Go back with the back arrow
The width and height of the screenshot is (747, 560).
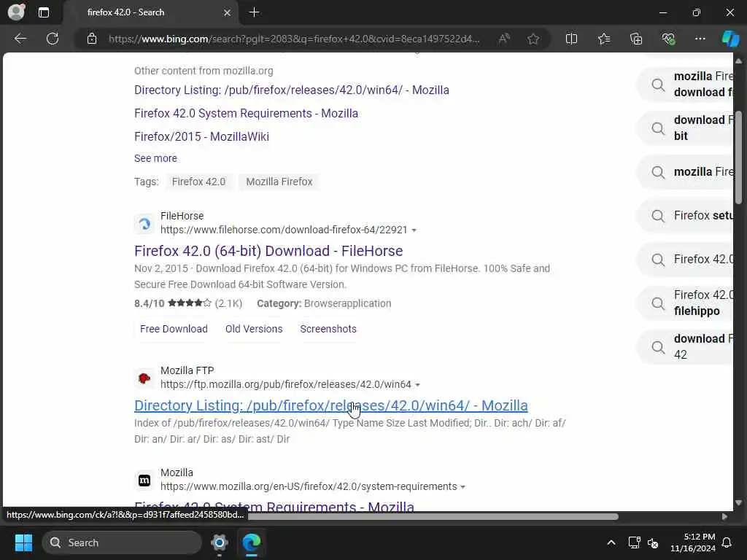tap(20, 39)
